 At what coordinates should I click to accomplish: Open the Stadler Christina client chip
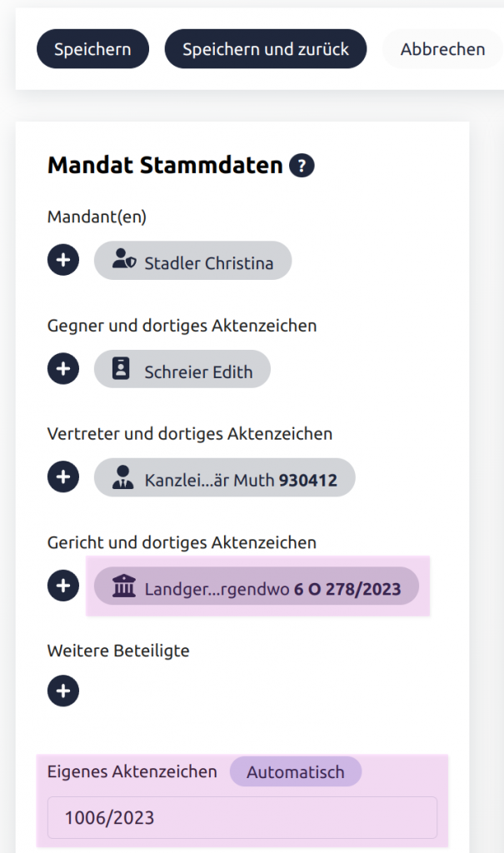192,261
